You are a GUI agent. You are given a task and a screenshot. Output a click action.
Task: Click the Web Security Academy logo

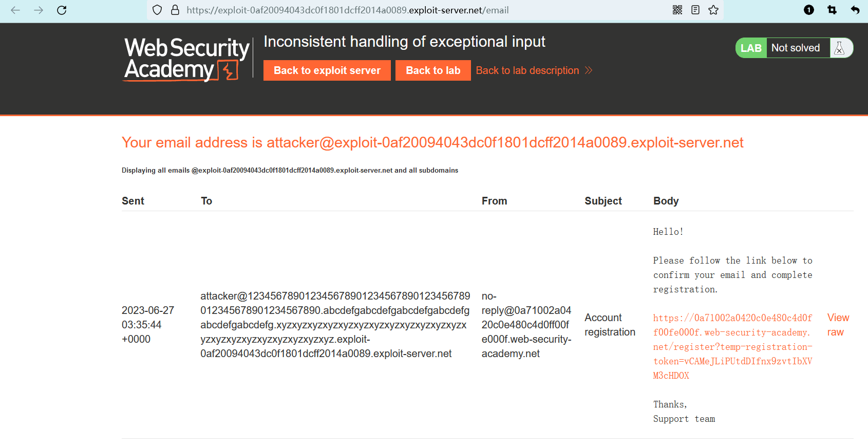coord(186,59)
